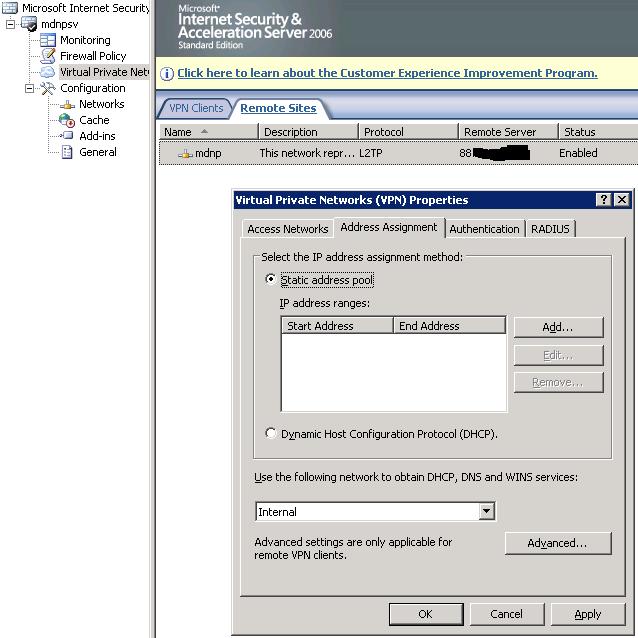Click the Cancel button

(x=507, y=614)
